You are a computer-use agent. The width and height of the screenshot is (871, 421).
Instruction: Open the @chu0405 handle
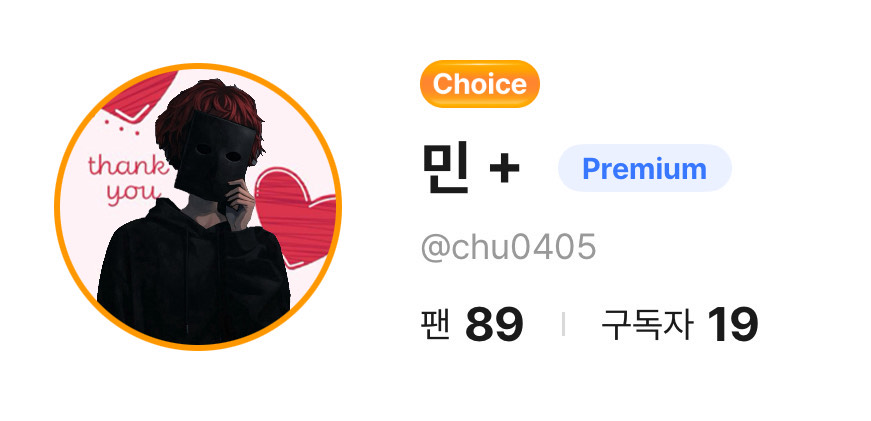[508, 247]
